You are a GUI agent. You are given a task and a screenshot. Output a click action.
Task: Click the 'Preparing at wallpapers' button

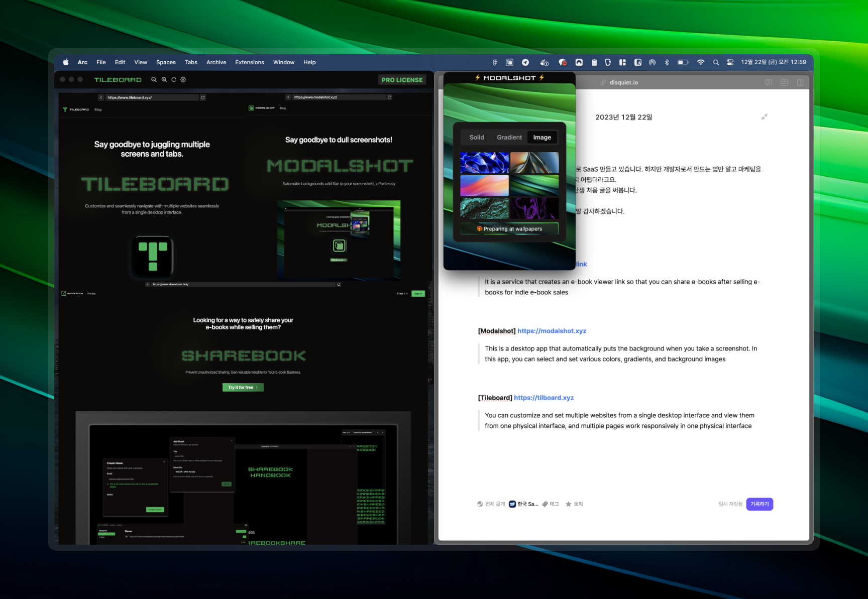point(509,229)
